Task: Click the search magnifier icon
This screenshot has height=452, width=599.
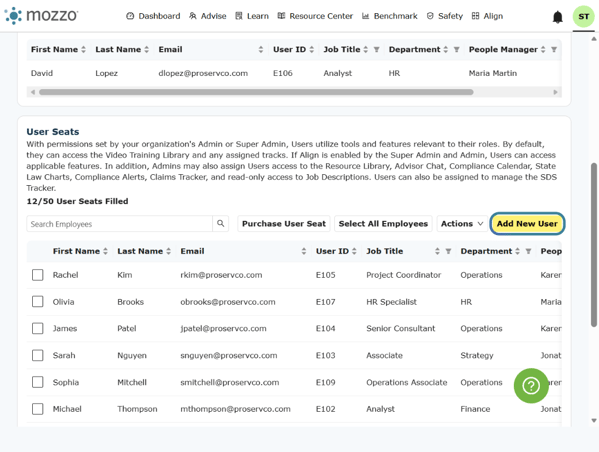Action: 220,224
